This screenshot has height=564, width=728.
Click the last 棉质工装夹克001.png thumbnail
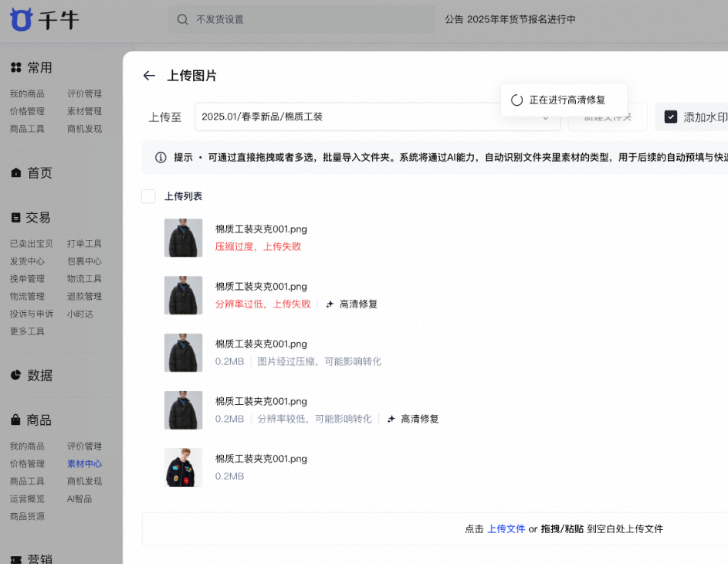183,467
